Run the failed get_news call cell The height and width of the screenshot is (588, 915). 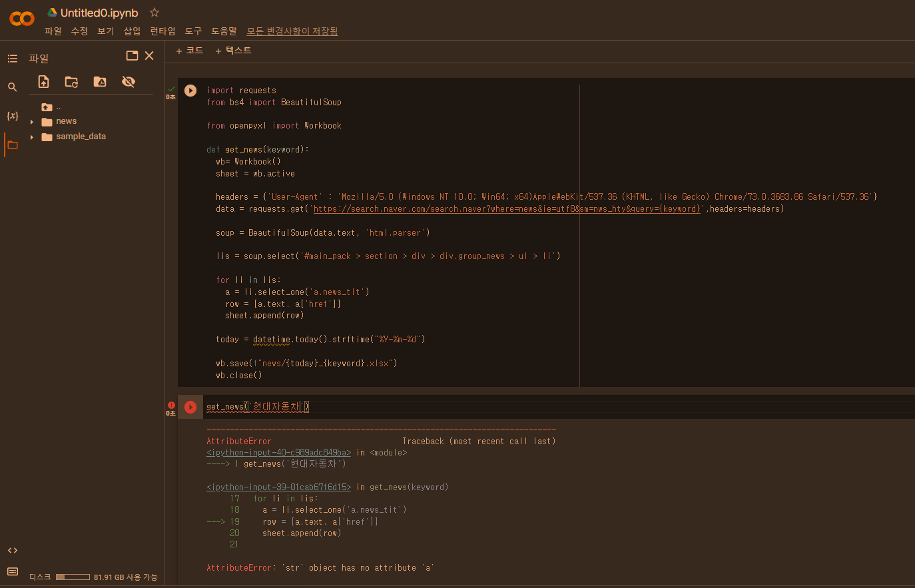[190, 407]
